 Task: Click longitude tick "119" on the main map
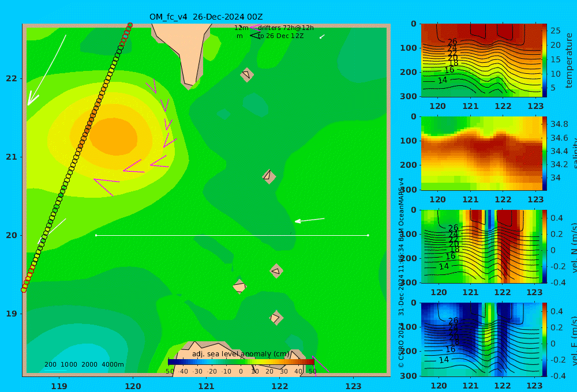tap(59, 386)
